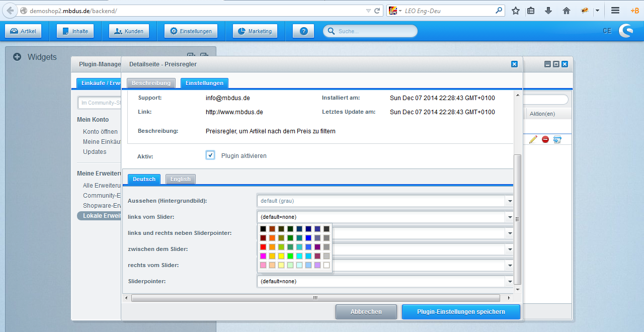The image size is (644, 332).
Task: Click Plugin-Einstellungen speichern button
Action: (x=461, y=312)
